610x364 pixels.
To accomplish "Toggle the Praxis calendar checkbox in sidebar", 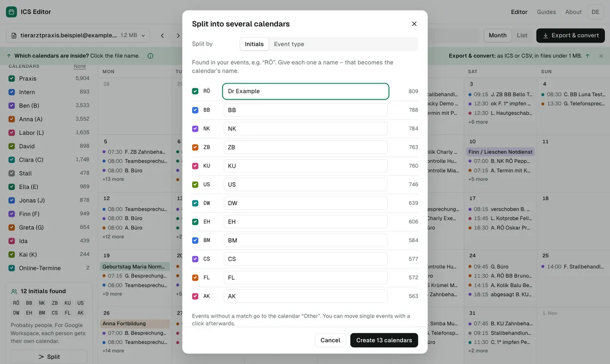I will click(x=12, y=79).
